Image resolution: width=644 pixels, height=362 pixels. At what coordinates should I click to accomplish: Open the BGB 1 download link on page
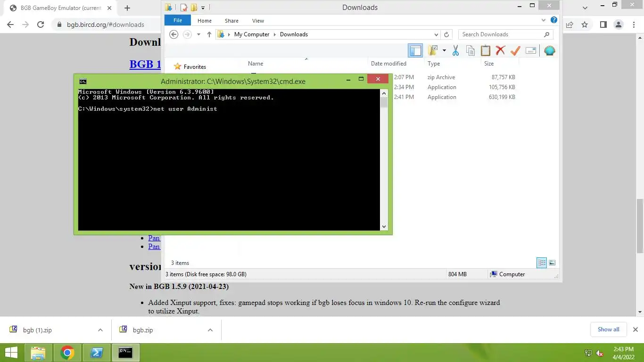click(145, 64)
